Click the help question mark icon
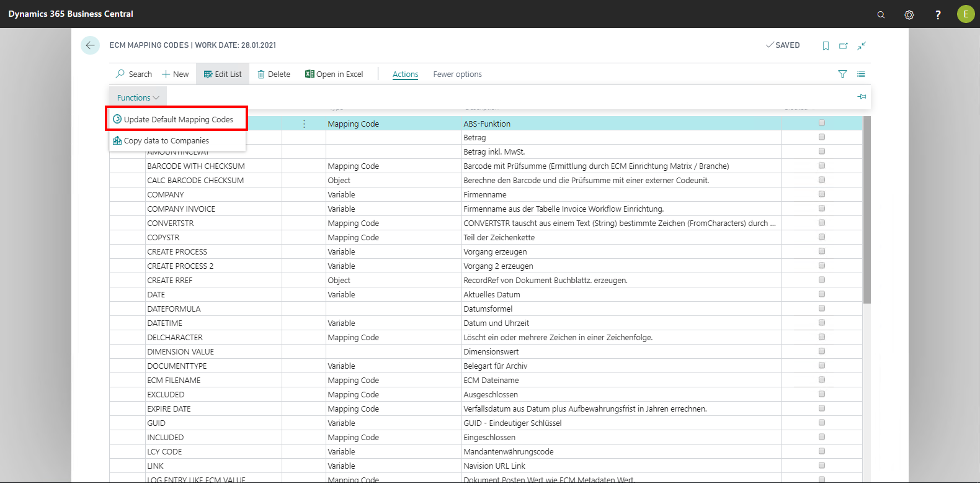 (938, 14)
